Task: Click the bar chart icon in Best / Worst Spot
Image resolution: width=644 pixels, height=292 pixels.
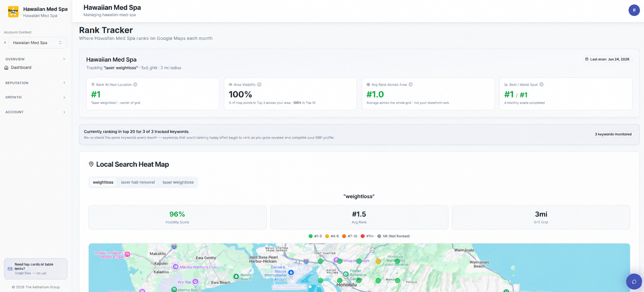Action: (x=506, y=84)
